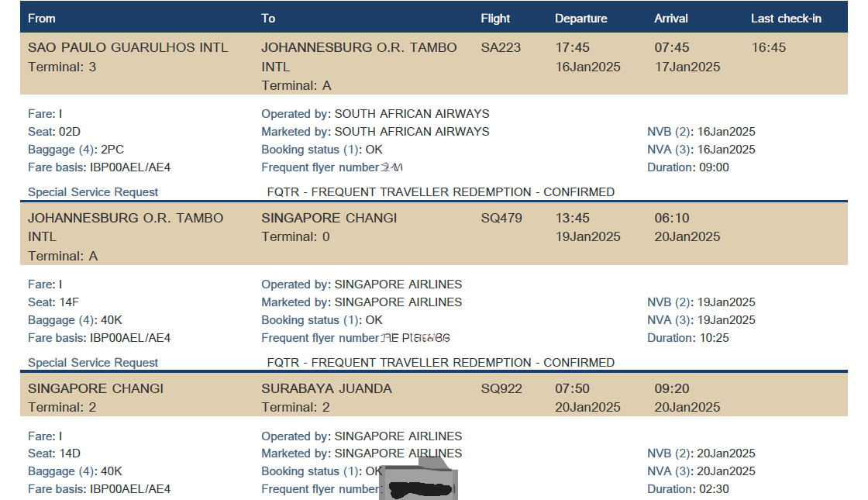
Task: Click the 13:45 departure time
Action: point(572,219)
